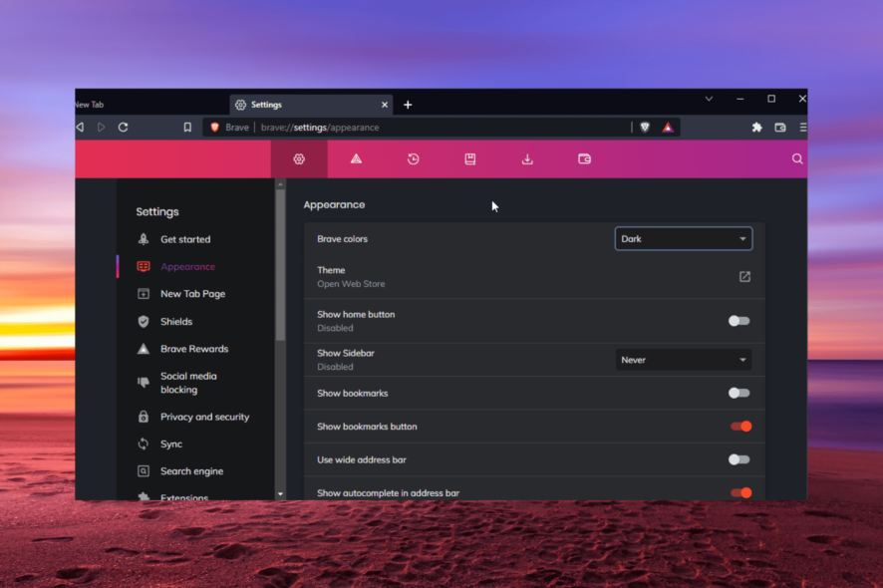Click the sidebar scroll up arrow
Viewport: 883px width, 588px height.
pyautogui.click(x=280, y=184)
